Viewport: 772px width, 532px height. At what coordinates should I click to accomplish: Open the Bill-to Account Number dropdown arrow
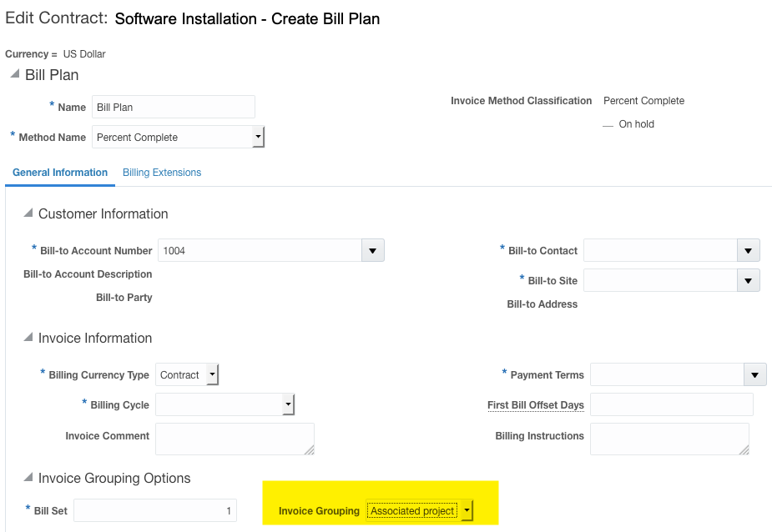pos(372,250)
